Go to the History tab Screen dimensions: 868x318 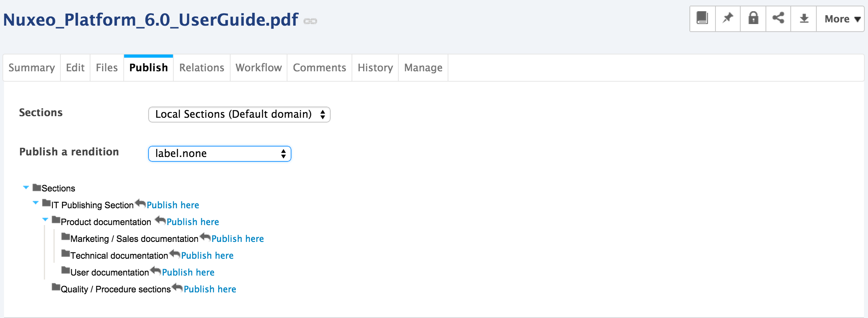(x=375, y=68)
